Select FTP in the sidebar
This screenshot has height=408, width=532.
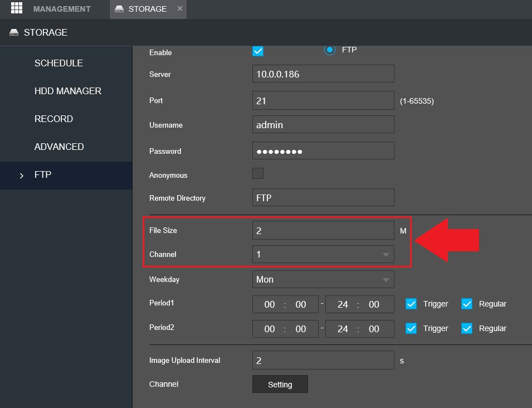66,175
